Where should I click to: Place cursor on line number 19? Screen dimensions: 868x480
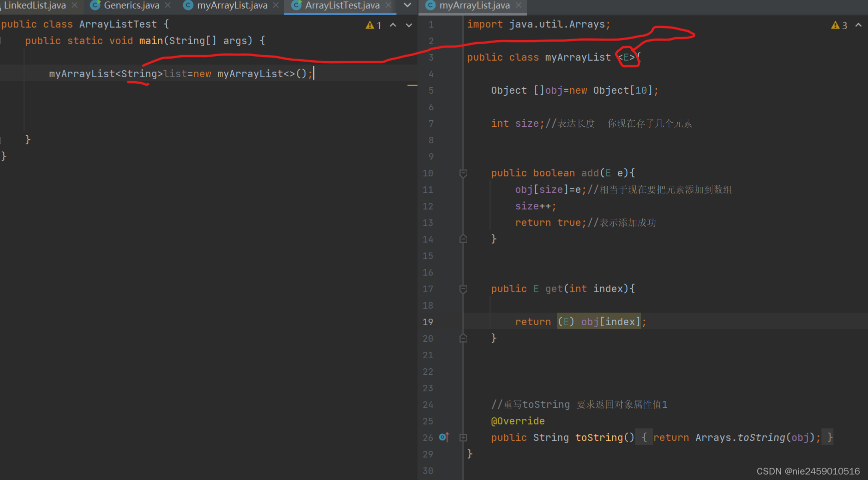click(x=427, y=322)
